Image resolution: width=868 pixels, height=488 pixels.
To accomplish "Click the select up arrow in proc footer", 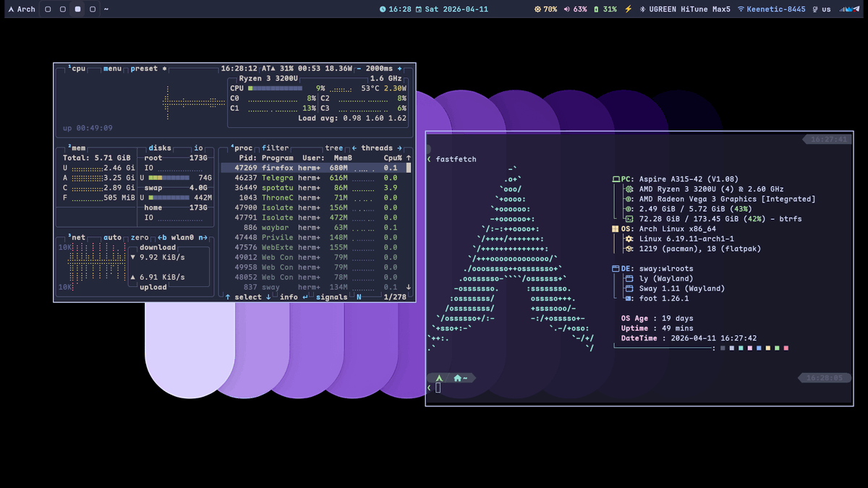I will (x=228, y=297).
